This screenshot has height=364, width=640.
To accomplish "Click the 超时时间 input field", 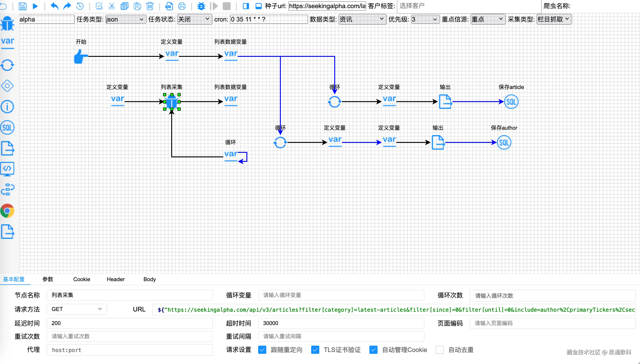I will (341, 323).
